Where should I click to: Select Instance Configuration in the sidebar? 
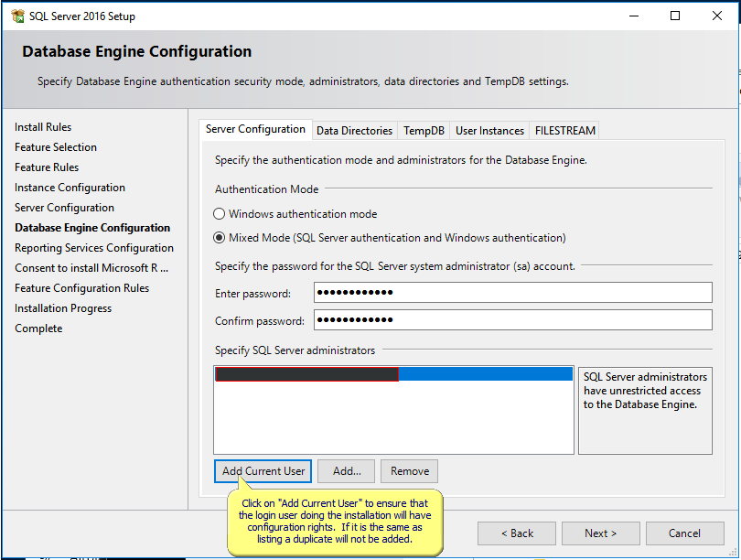coord(70,187)
